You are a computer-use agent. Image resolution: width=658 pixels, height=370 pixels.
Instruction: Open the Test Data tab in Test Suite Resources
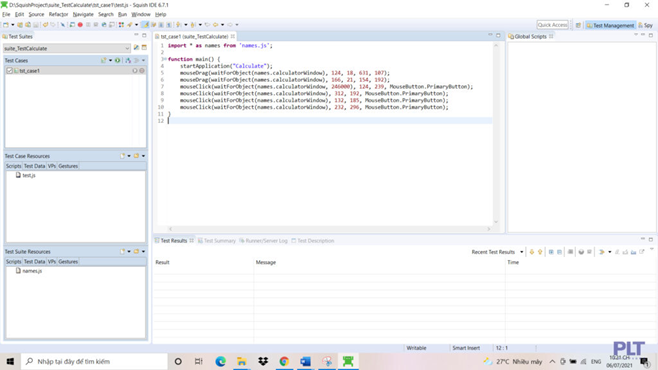click(x=34, y=262)
